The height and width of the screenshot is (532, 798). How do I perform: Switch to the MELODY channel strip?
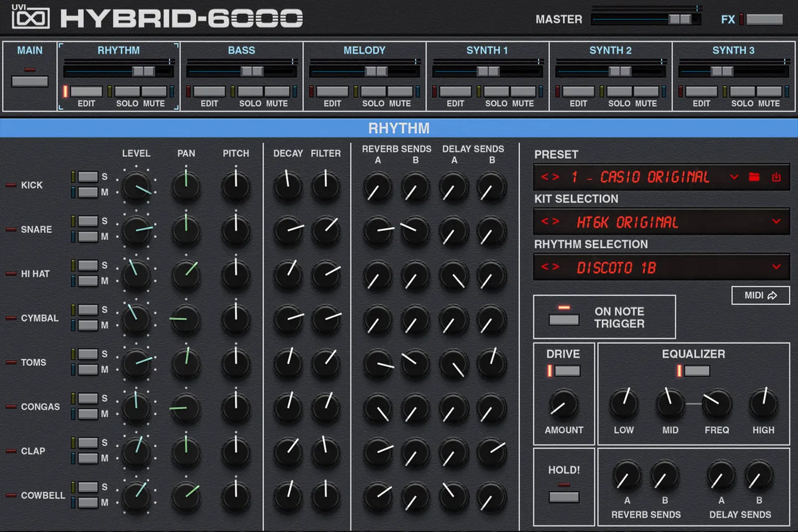(364, 50)
